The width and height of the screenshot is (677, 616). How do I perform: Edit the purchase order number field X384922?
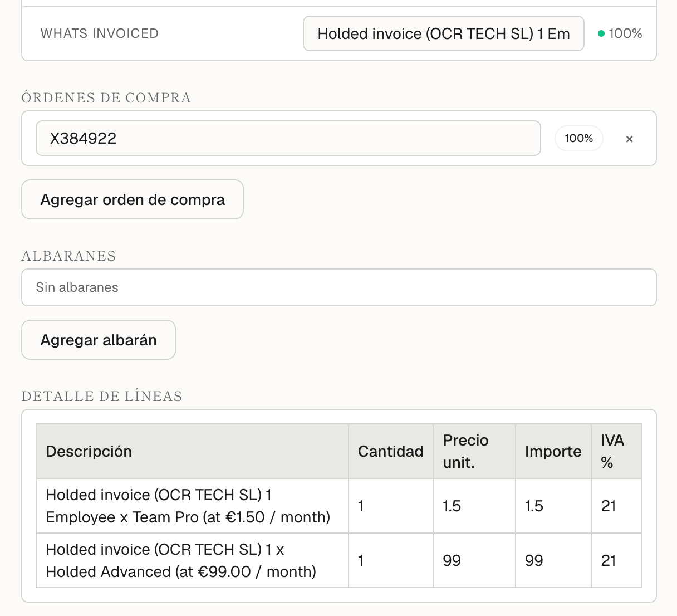(288, 138)
